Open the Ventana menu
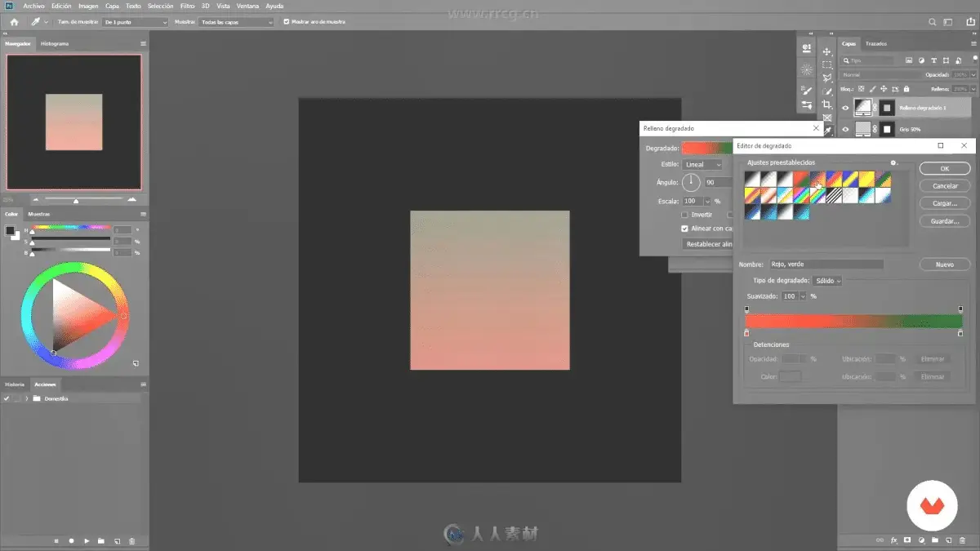980x551 pixels. 247,6
